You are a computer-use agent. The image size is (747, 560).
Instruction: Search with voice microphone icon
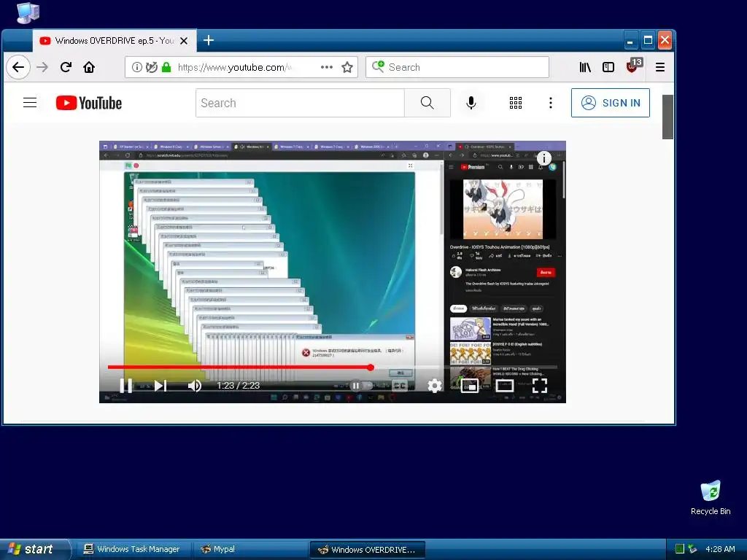pyautogui.click(x=471, y=103)
